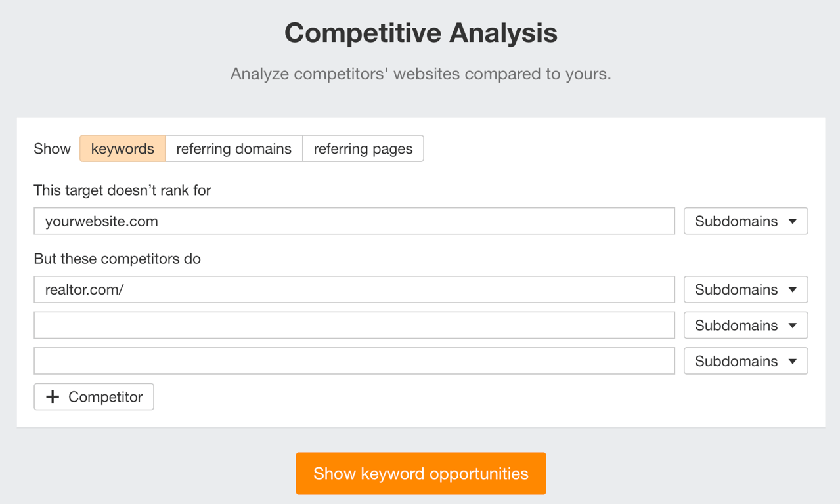This screenshot has width=840, height=504.
Task: Click the plus icon on the Competitor button
Action: coord(53,396)
